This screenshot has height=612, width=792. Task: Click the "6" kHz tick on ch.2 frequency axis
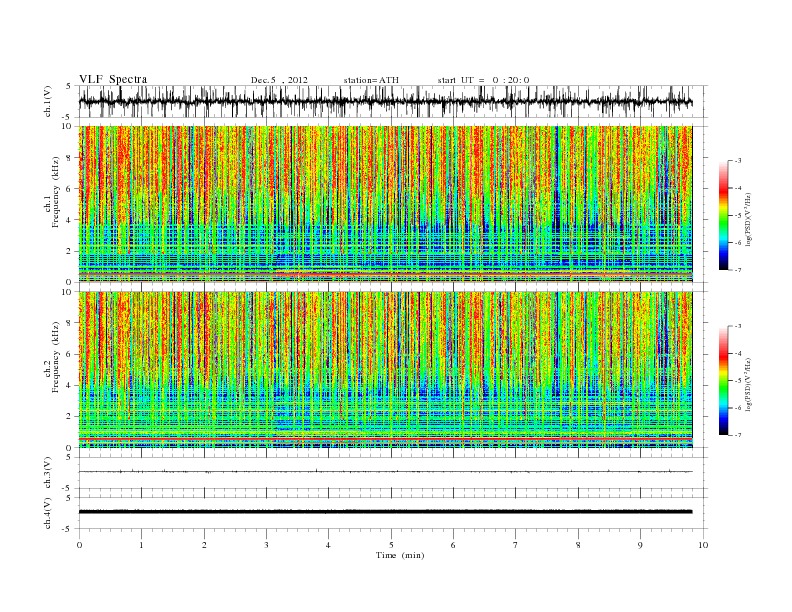(x=70, y=354)
